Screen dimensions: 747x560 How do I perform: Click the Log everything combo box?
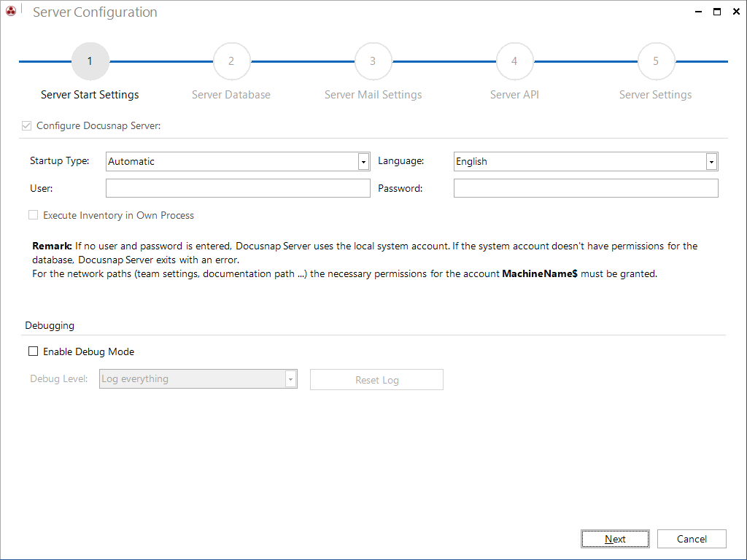click(198, 379)
